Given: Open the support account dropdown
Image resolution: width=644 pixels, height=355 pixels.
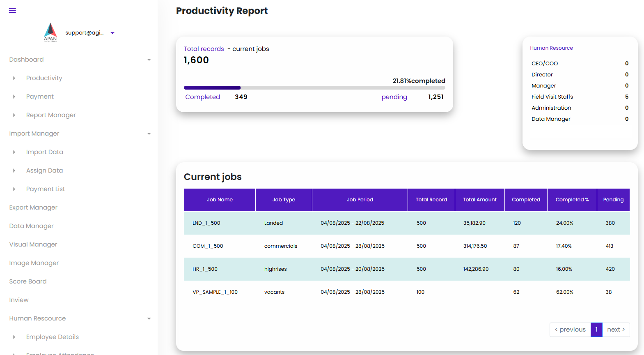Looking at the screenshot, I should (x=112, y=33).
